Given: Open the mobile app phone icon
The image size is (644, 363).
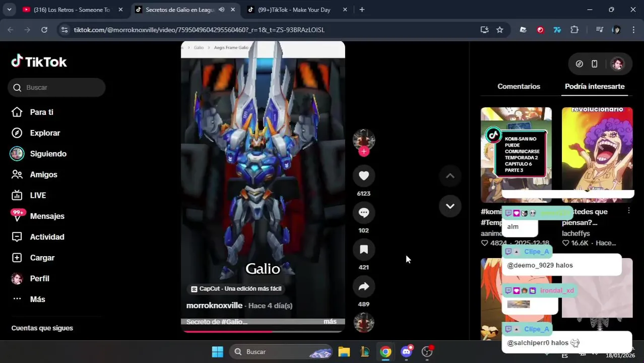Looking at the screenshot, I should [595, 64].
